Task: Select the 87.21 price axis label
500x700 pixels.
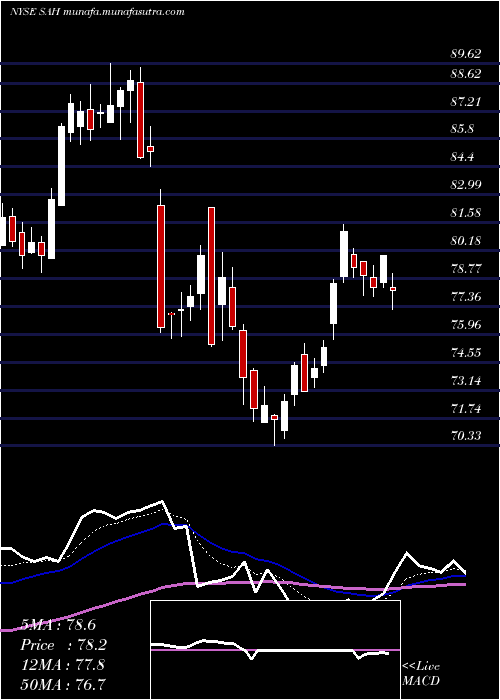Action: pos(466,102)
